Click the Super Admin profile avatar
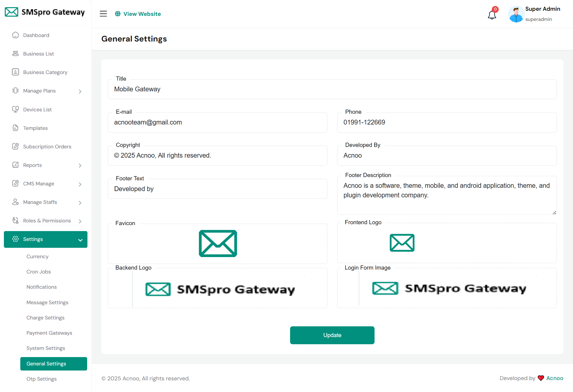Image resolution: width=573 pixels, height=392 pixels. click(516, 14)
